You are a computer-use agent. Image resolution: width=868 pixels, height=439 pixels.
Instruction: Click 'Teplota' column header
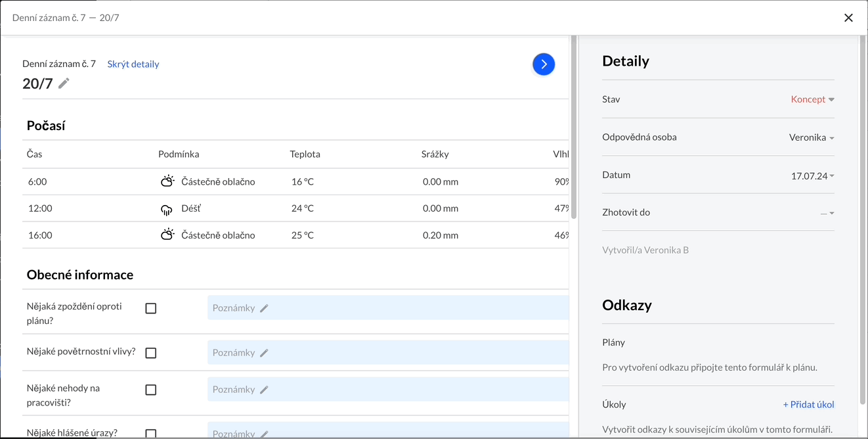pos(305,154)
